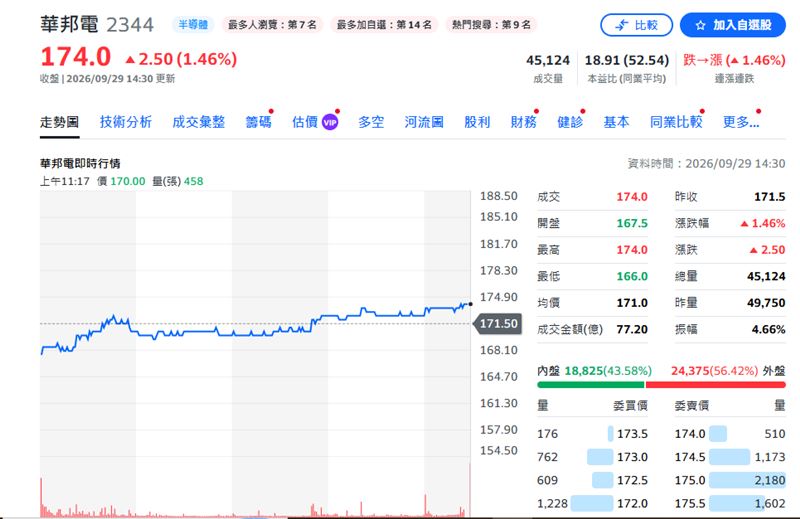The height and width of the screenshot is (519, 800).
Task: Open the 財務 tab
Action: tap(523, 122)
